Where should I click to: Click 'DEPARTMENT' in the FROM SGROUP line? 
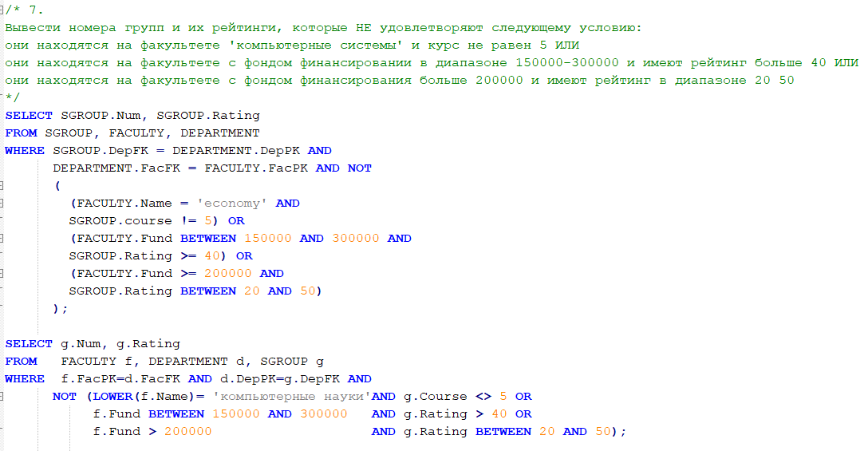[219, 133]
